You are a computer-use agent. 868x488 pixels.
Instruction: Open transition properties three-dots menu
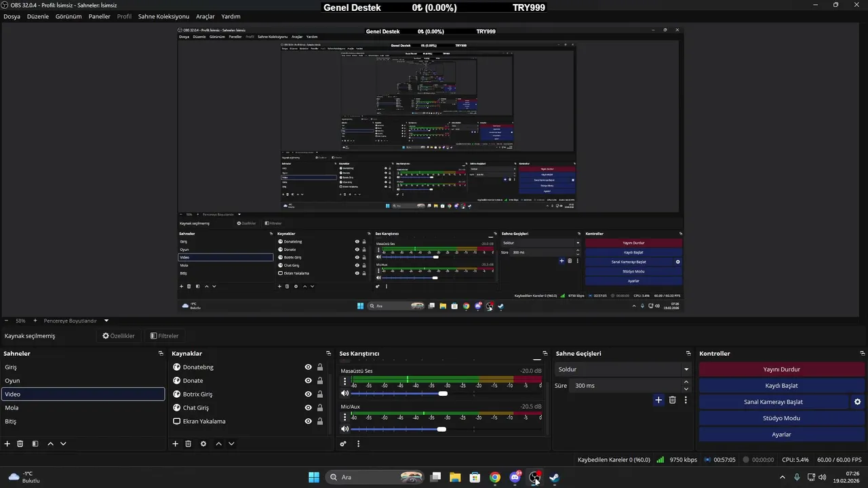(686, 400)
